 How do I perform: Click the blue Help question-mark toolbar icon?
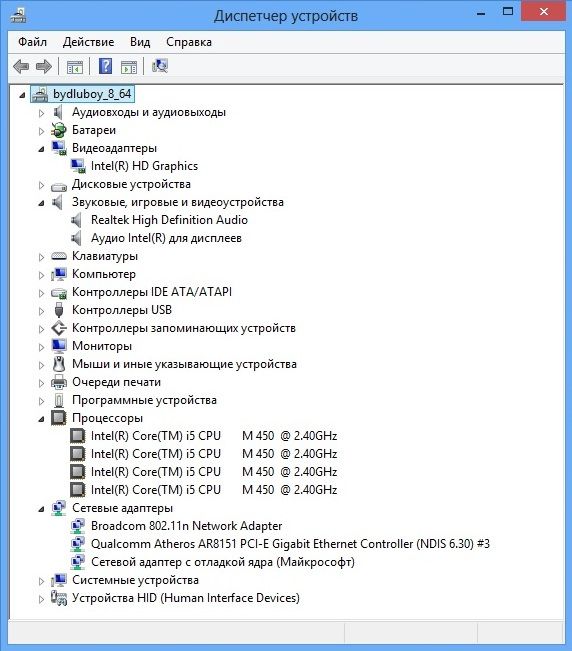pos(105,66)
